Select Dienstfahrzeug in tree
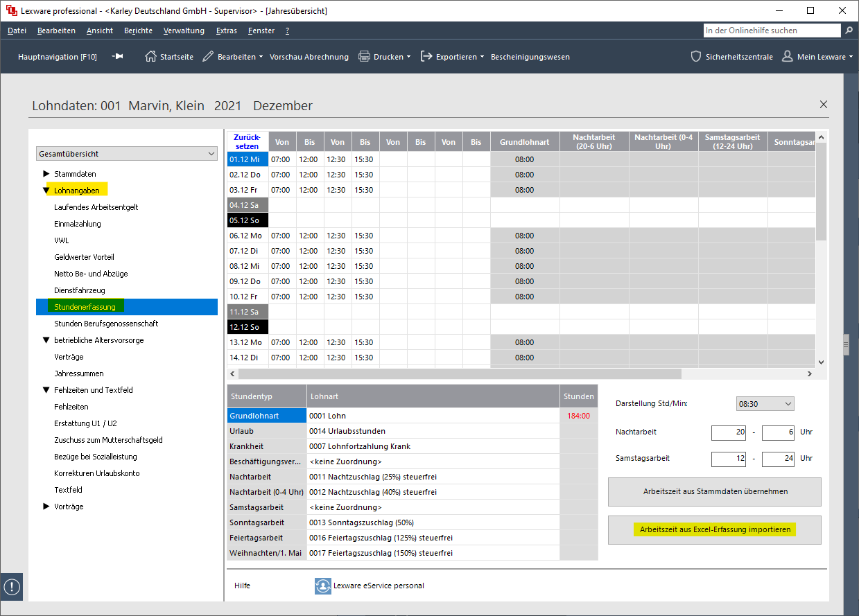The image size is (859, 616). coord(80,290)
